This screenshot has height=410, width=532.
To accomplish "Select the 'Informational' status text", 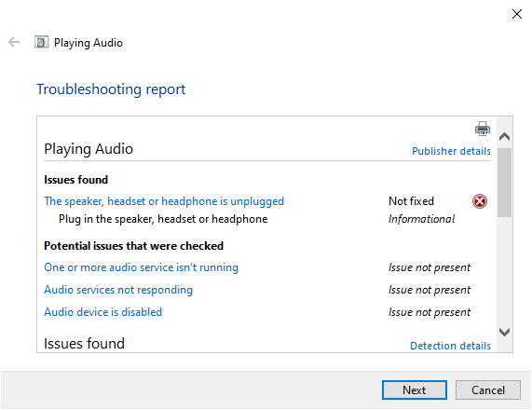I will pyautogui.click(x=421, y=219).
